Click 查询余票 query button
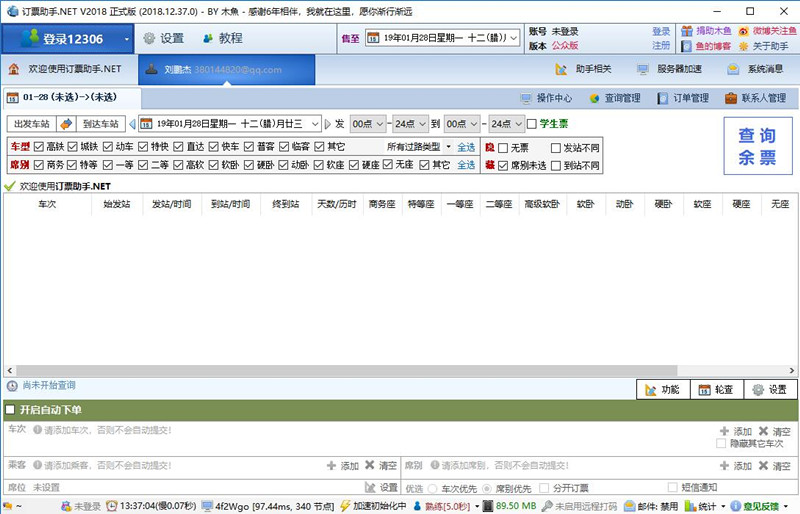 pos(758,146)
